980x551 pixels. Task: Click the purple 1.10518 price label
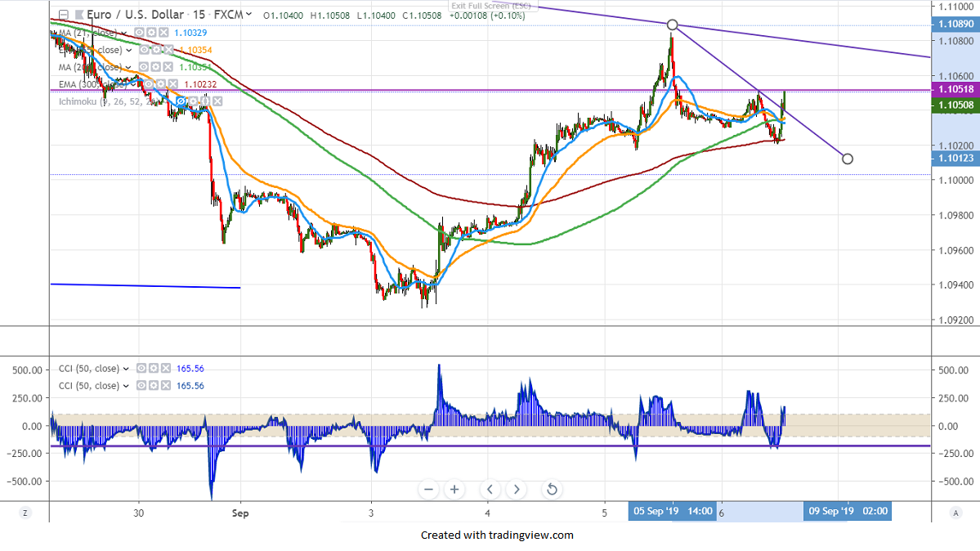(955, 89)
